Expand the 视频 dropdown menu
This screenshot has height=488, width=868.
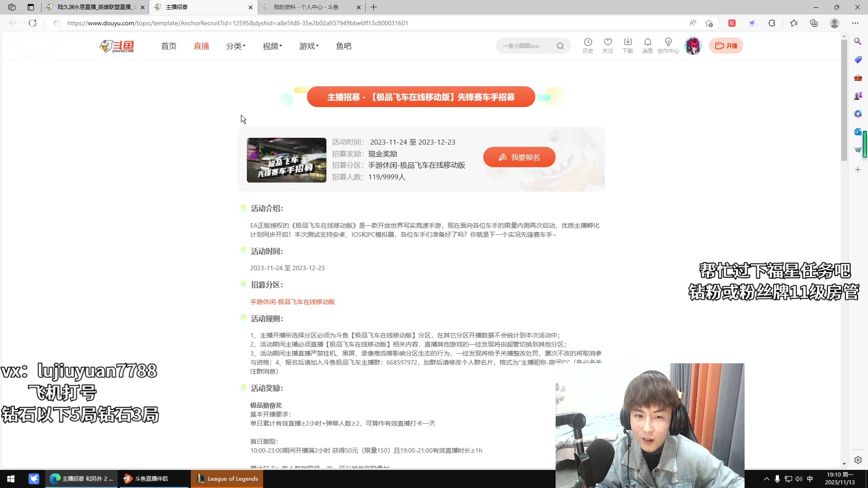[272, 46]
